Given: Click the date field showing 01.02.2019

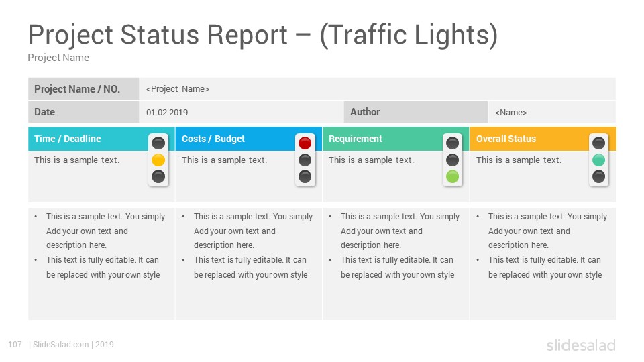Looking at the screenshot, I should coord(241,112).
